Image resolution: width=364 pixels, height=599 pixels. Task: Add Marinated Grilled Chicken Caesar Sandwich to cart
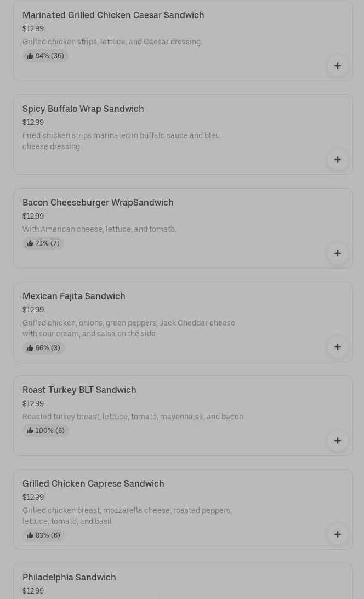(x=337, y=66)
